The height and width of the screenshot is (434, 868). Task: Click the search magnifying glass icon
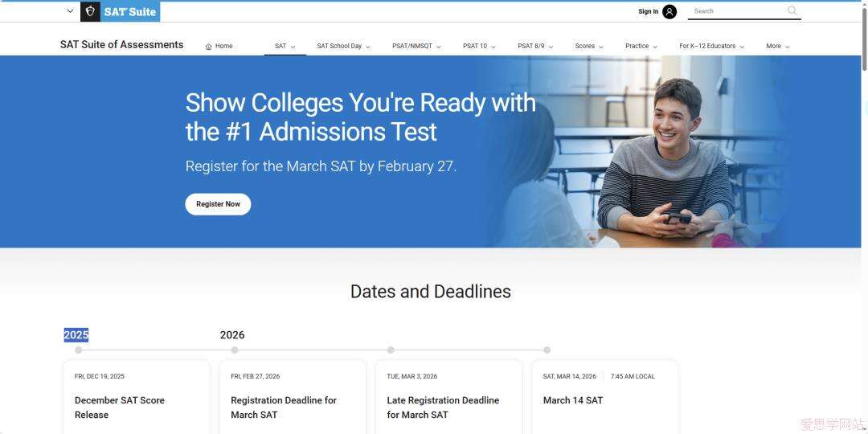[x=792, y=10]
